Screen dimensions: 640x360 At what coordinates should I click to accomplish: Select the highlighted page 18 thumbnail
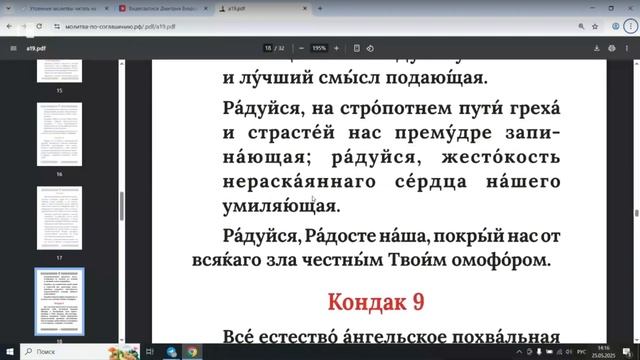(60, 302)
